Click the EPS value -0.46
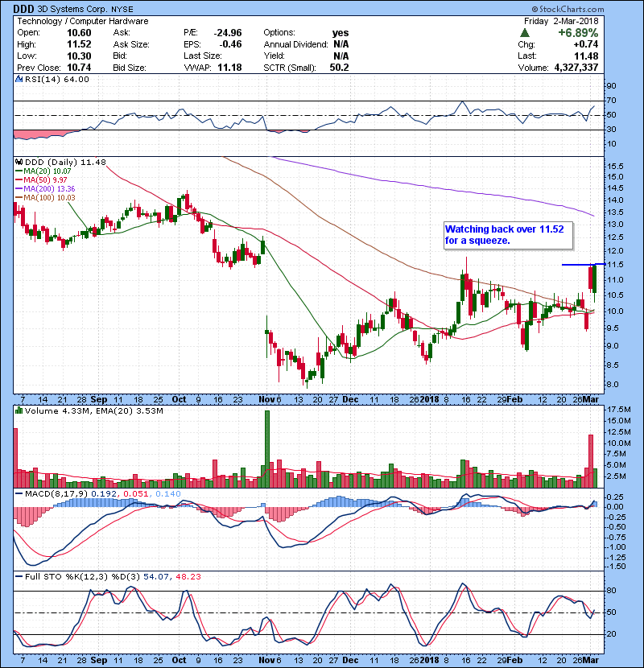The width and height of the screenshot is (644, 668). [x=230, y=44]
